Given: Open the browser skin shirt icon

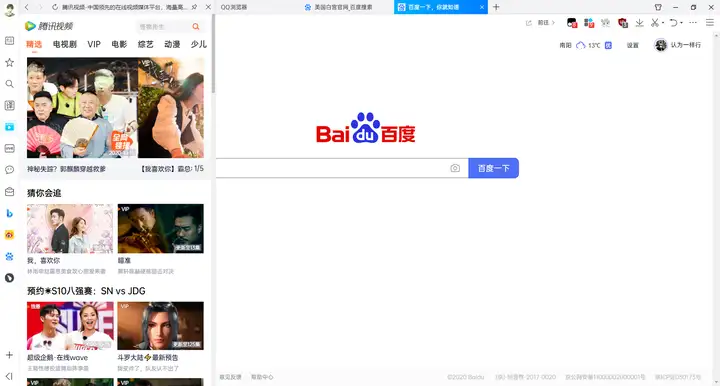Looking at the screenshot, I should coord(658,7).
